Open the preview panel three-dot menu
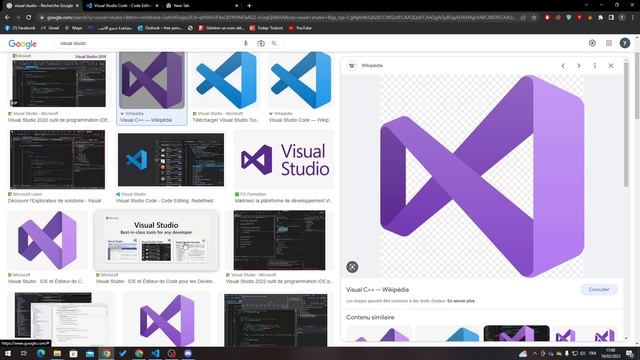The height and width of the screenshot is (360, 640). point(595,66)
